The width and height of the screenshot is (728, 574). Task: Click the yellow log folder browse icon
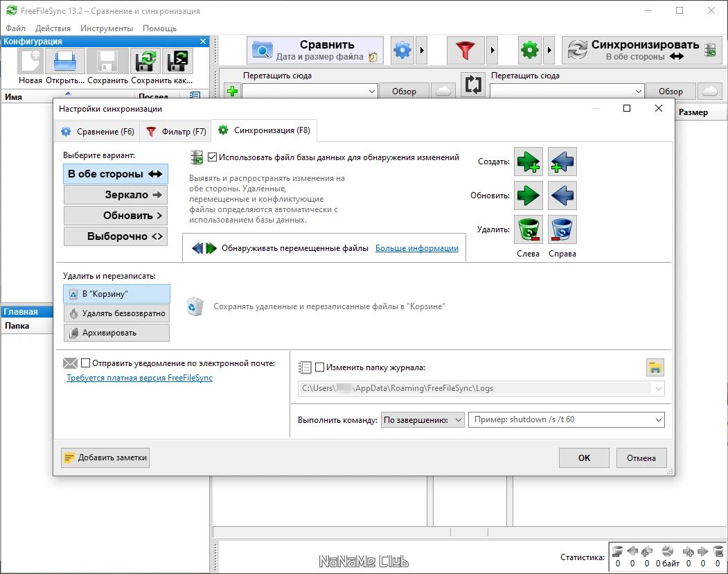pyautogui.click(x=655, y=367)
